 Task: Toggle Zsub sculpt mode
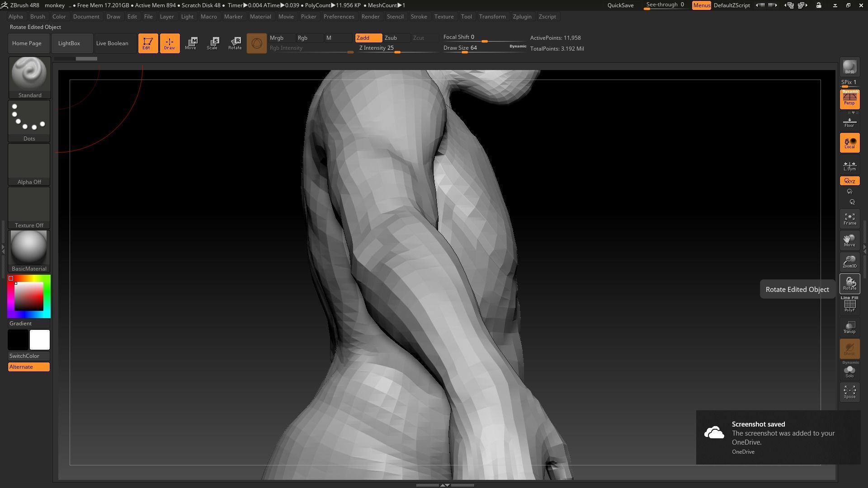[396, 38]
